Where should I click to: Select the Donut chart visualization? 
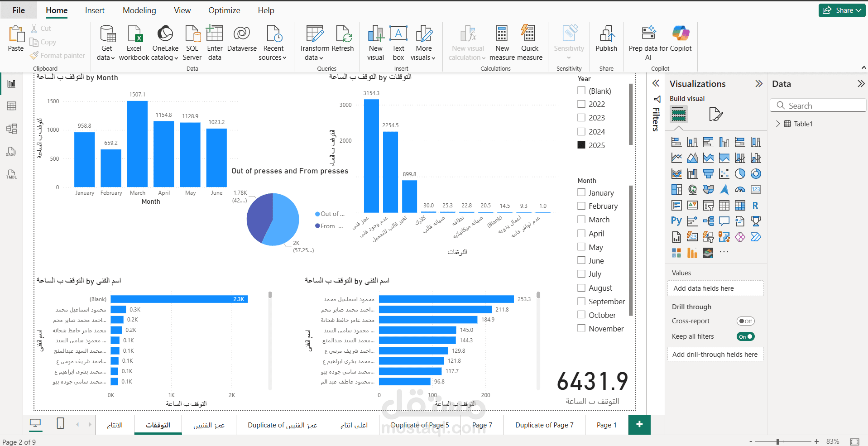click(x=756, y=174)
